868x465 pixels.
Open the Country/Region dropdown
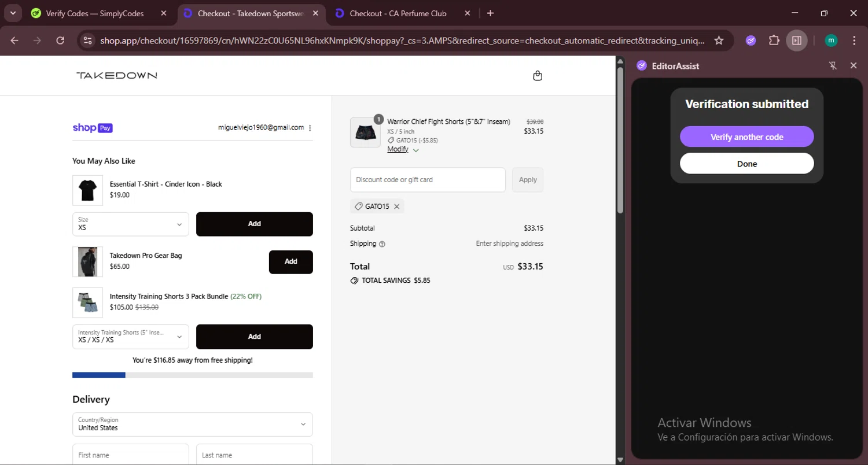[x=193, y=425]
